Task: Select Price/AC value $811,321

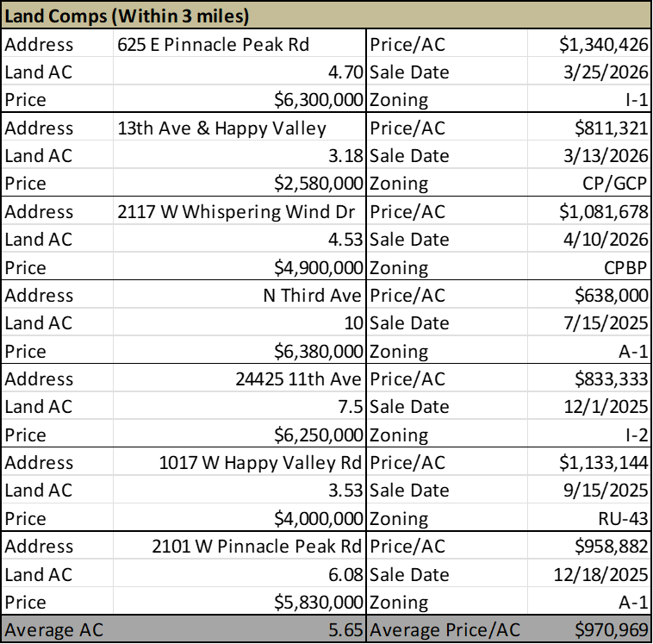Action: [x=589, y=128]
